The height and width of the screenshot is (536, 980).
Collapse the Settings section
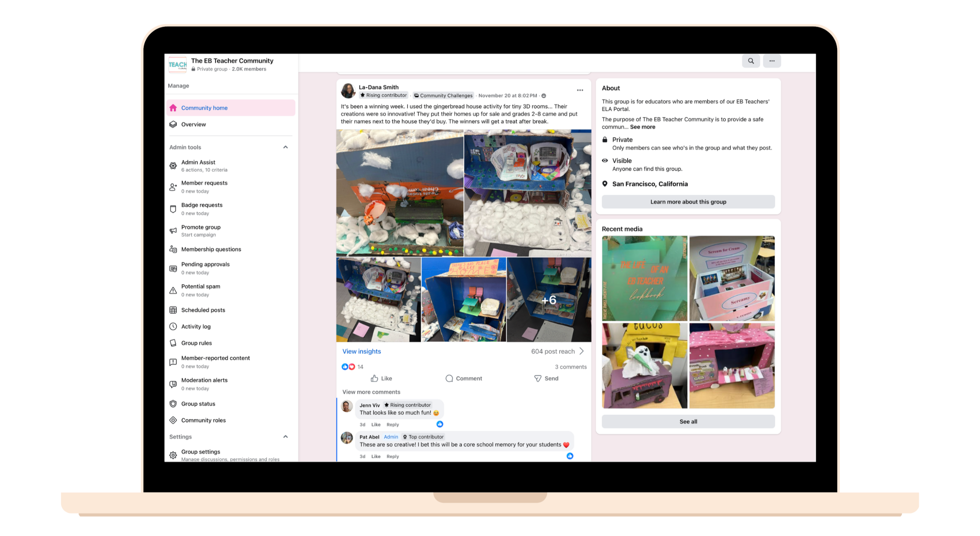(285, 437)
